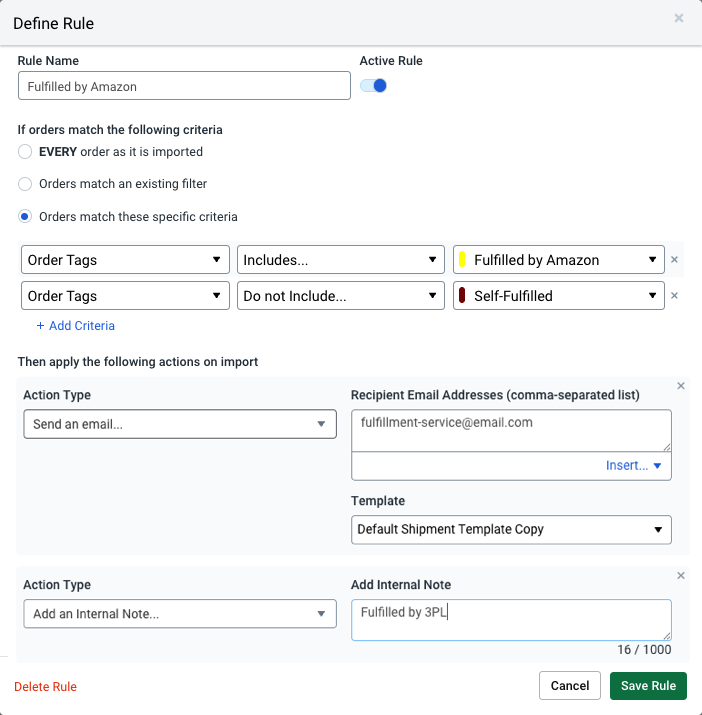Remove the Fulfilled by Amazon criteria row
This screenshot has height=715, width=702.
click(x=674, y=260)
